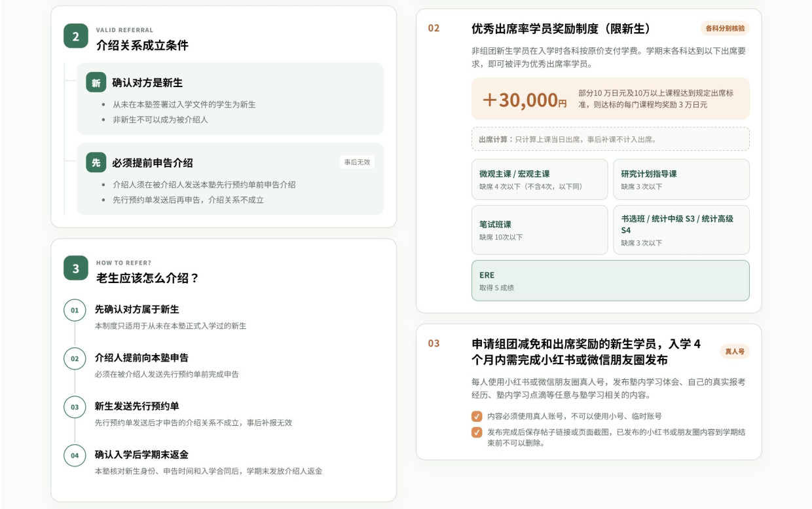The height and width of the screenshot is (509, 812).
Task: Click step title 新生发送先行预约单
Action: (x=137, y=406)
